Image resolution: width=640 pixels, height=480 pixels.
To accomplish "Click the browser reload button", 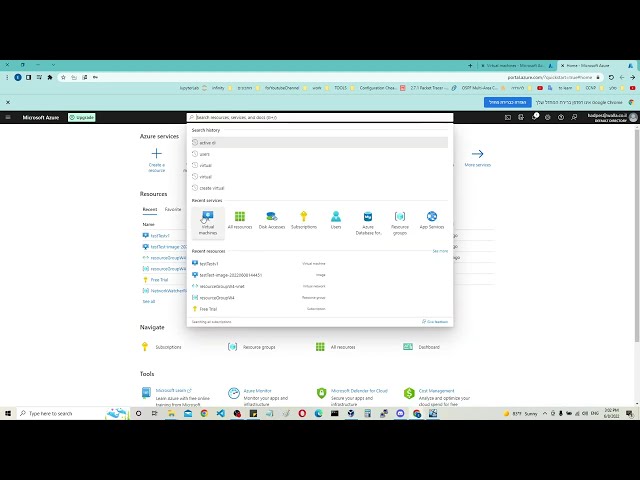I will 611,77.
